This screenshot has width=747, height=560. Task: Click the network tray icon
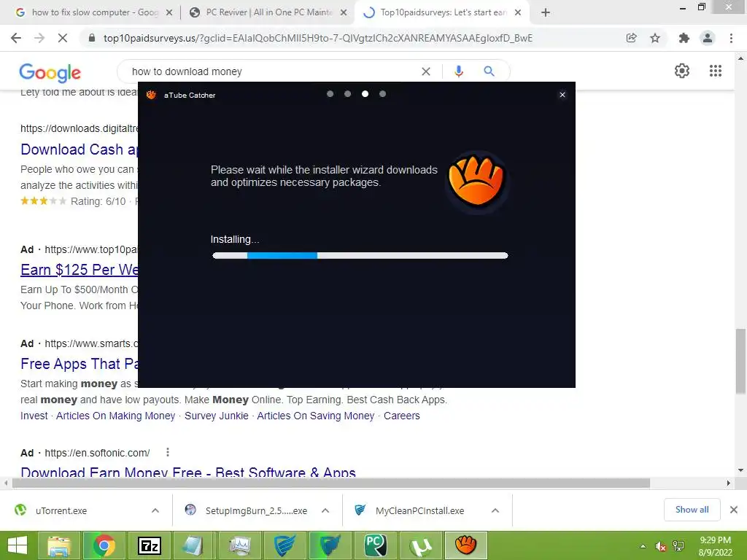pyautogui.click(x=678, y=547)
